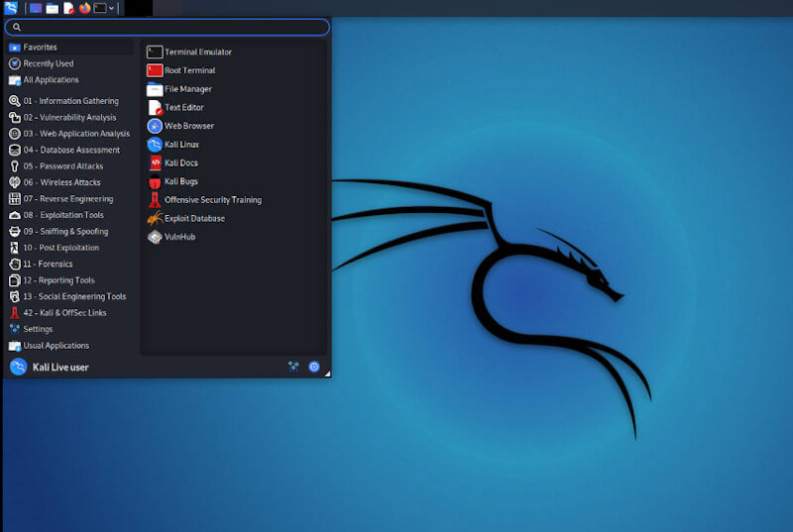Open the settings manager icon at the menu bottom
Image resolution: width=793 pixels, height=532 pixels.
(293, 367)
